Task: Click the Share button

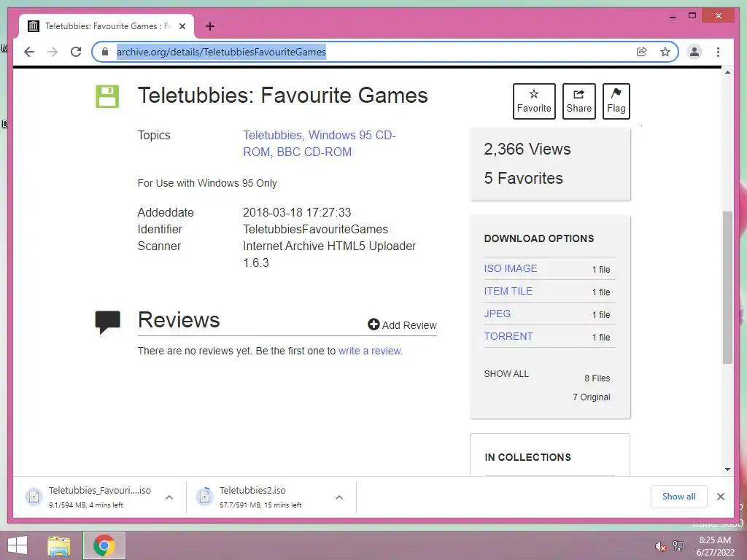Action: coord(578,101)
